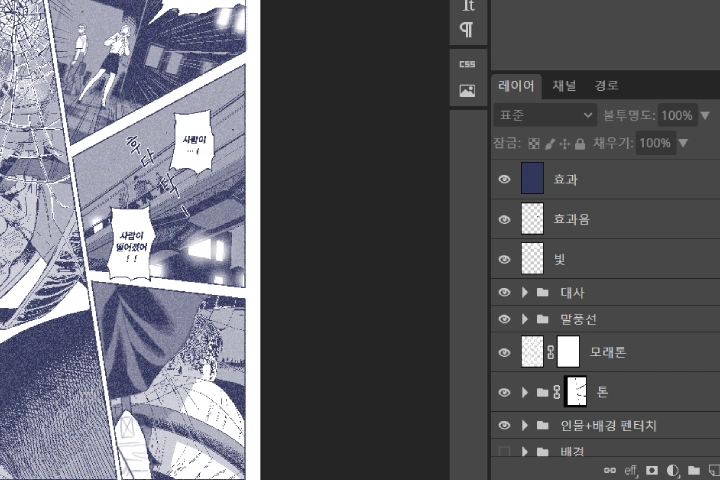Create new adjustment layer half-circle icon
This screenshot has height=480, width=720.
[x=673, y=470]
